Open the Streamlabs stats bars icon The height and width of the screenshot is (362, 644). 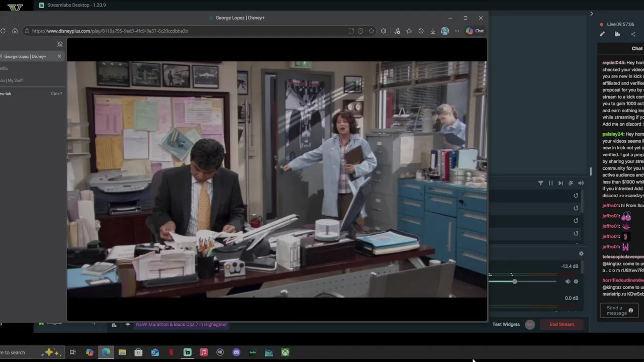coord(114,325)
